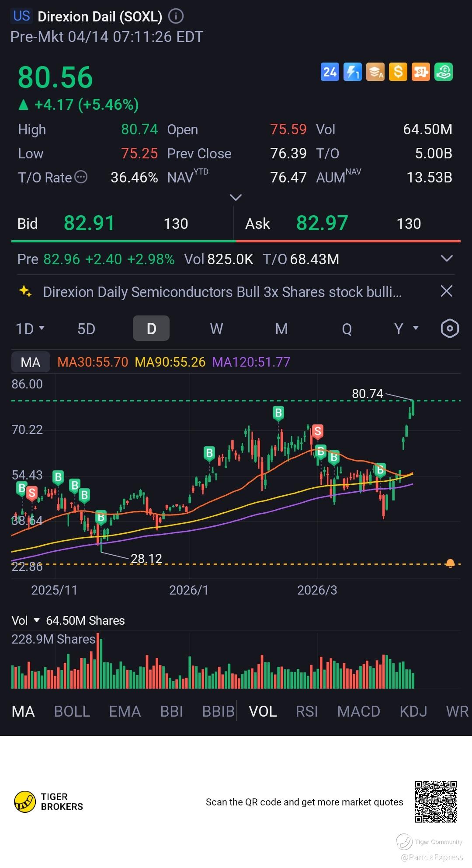Tap B marker above the 28.12 low
The image size is (472, 868).
point(101,518)
